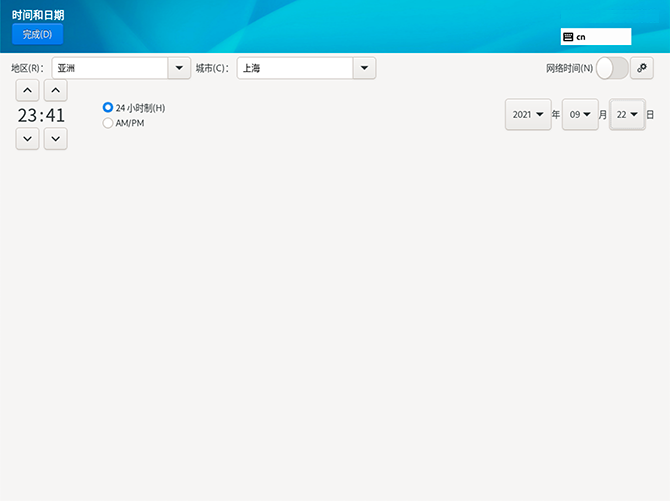Viewport: 670px width, 501px height.
Task: Open the day dropdown showing 22
Action: 627,115
